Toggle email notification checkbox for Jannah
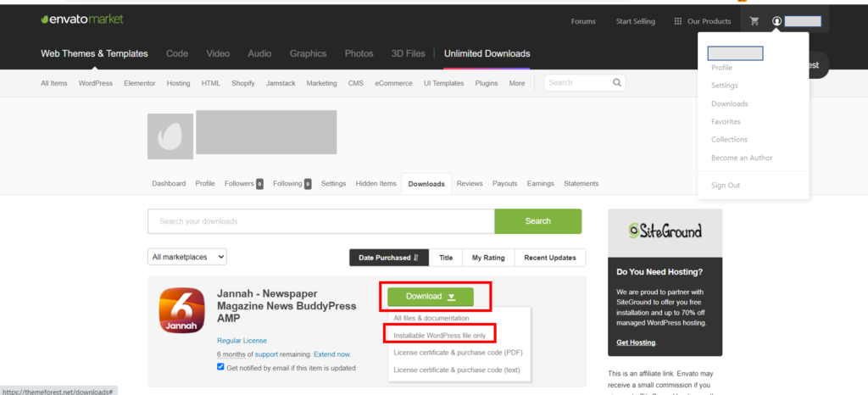The height and width of the screenshot is (395, 868). tap(221, 367)
